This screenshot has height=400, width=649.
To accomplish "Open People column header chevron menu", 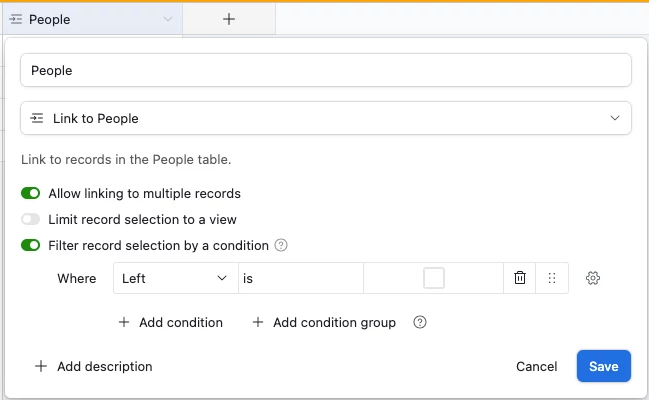I will coord(168,19).
